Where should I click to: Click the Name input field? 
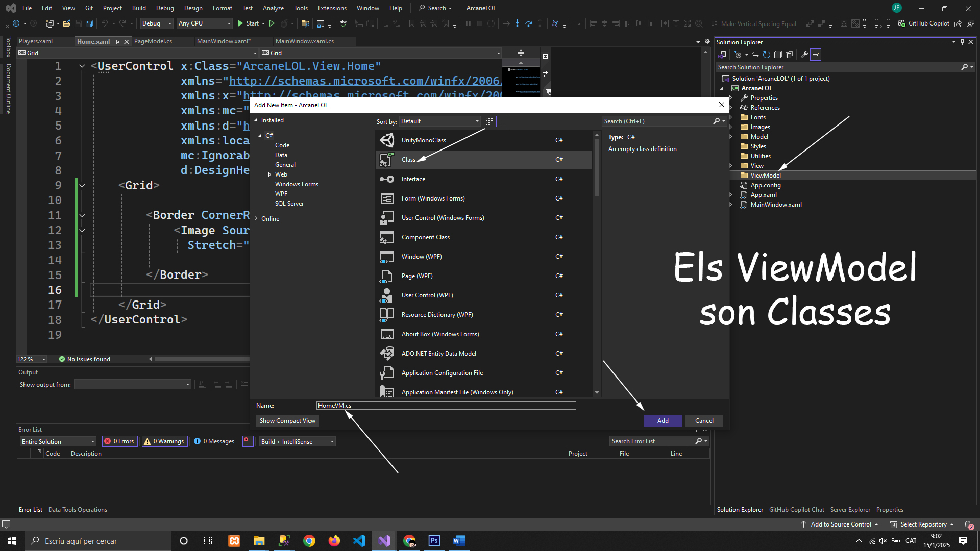pyautogui.click(x=446, y=406)
